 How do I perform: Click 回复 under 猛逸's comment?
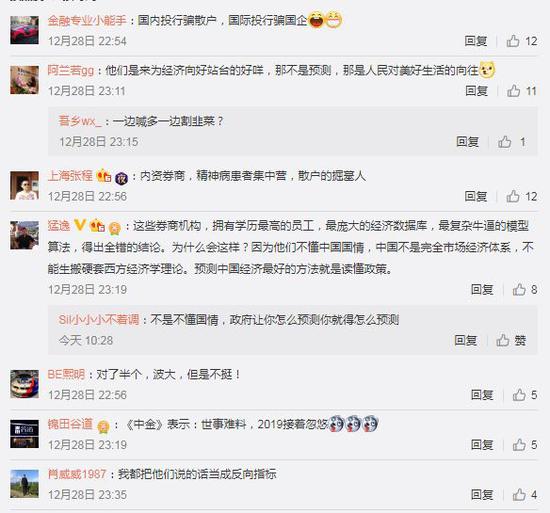482,290
